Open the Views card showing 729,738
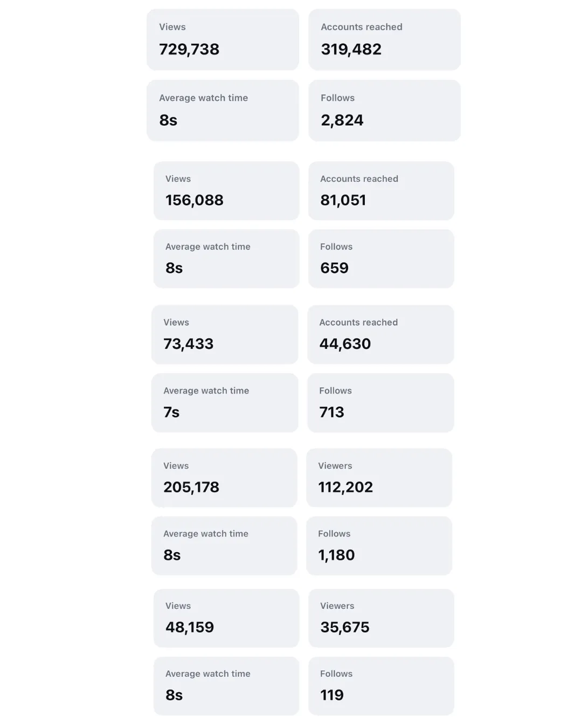Screen dimensions: 582x728 (x=223, y=39)
